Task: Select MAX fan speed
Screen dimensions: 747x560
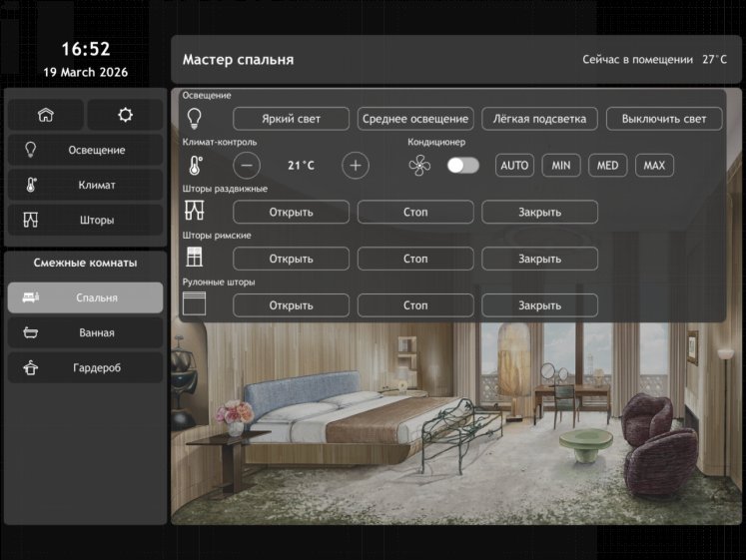Action: point(654,166)
